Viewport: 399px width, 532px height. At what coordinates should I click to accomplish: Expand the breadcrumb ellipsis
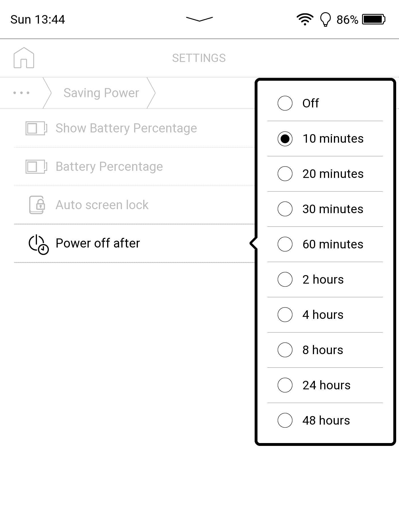[x=21, y=93]
